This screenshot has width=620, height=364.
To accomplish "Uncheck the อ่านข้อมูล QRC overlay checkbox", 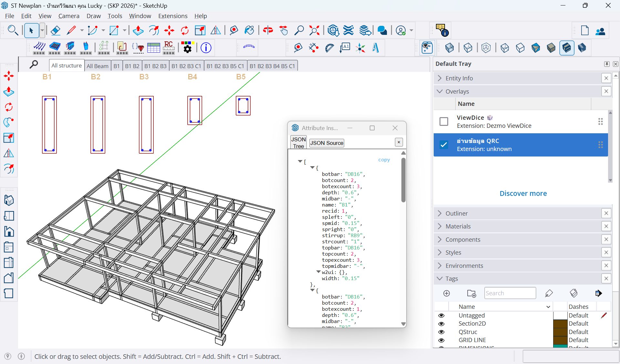I will [x=444, y=145].
